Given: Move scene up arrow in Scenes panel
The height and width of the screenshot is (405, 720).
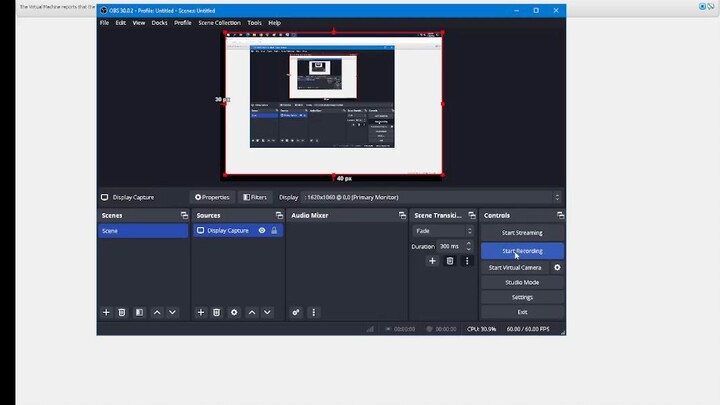Looking at the screenshot, I should (x=157, y=312).
